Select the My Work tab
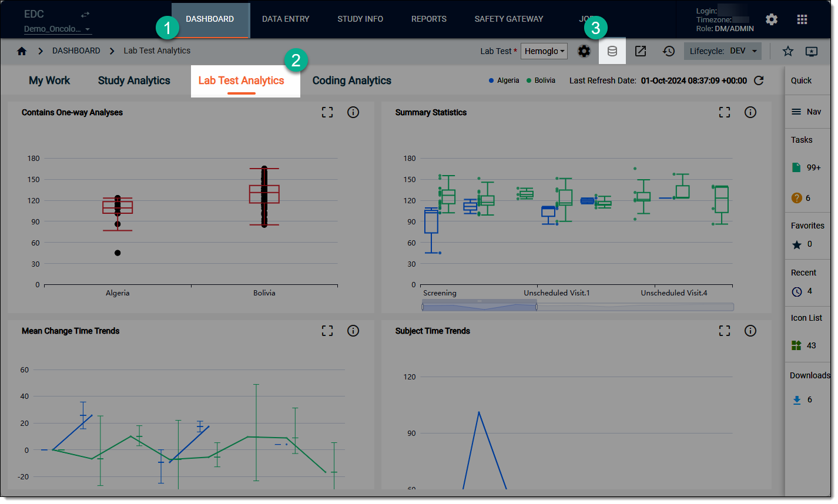The height and width of the screenshot is (504, 838). coord(49,80)
